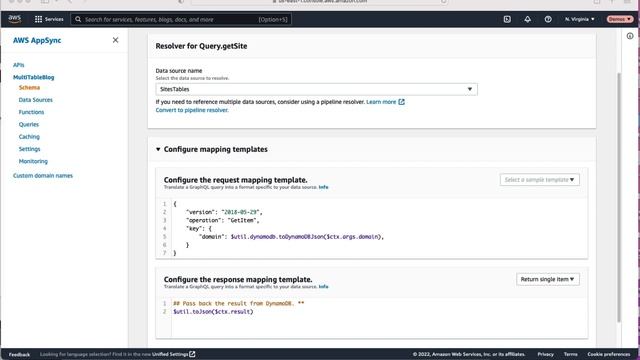Click the services search input field
The width and height of the screenshot is (640, 360).
(181, 19)
